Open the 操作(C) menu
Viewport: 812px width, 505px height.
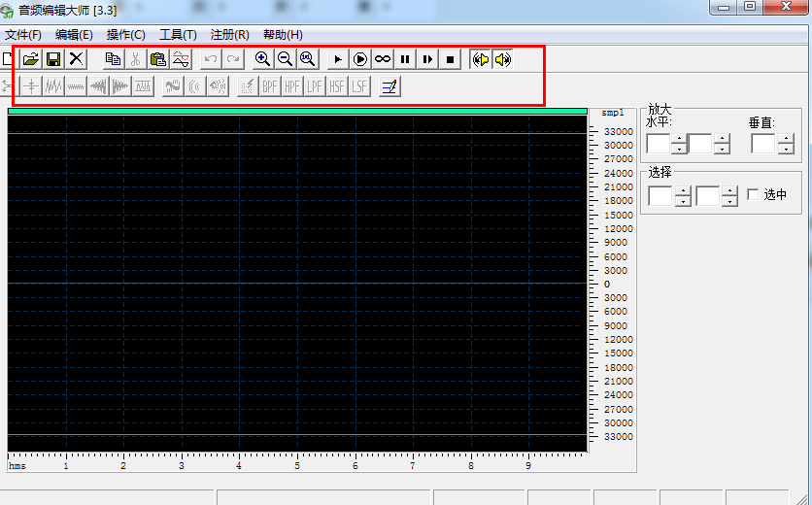coord(126,35)
